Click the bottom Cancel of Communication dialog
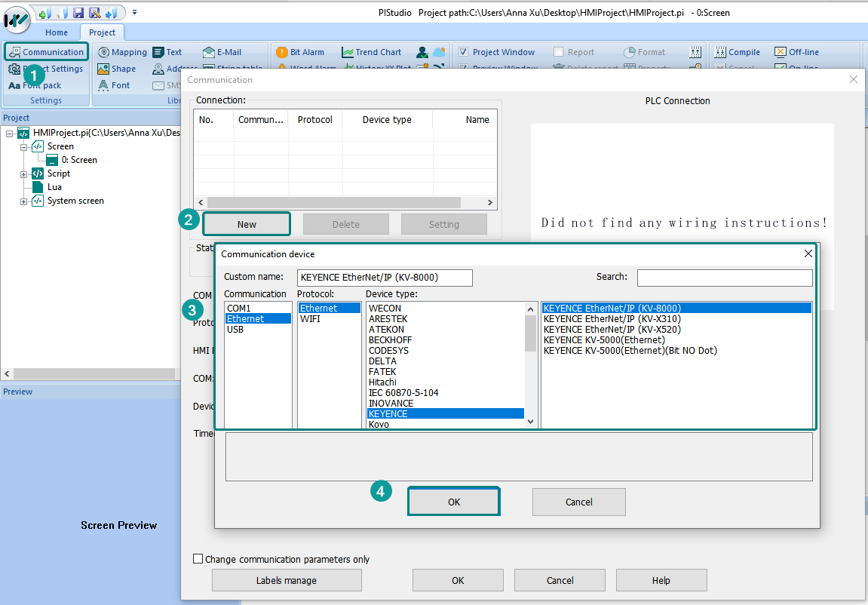Image resolution: width=868 pixels, height=605 pixels. pos(560,580)
